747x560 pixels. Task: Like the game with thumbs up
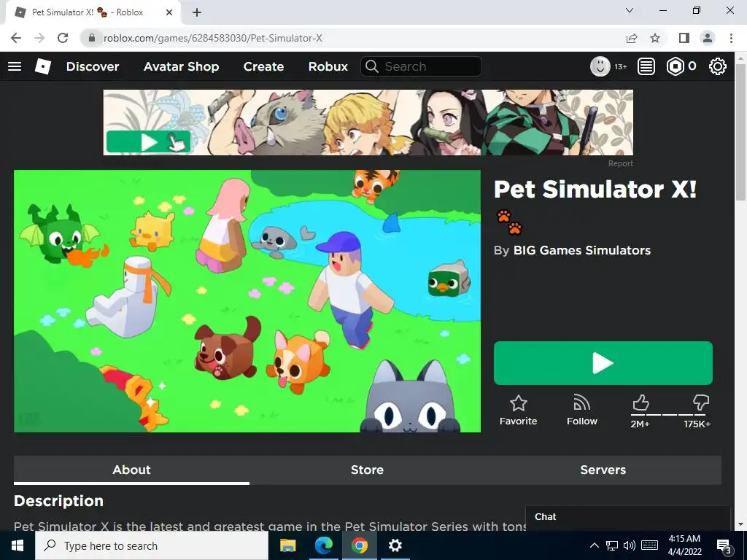click(640, 402)
